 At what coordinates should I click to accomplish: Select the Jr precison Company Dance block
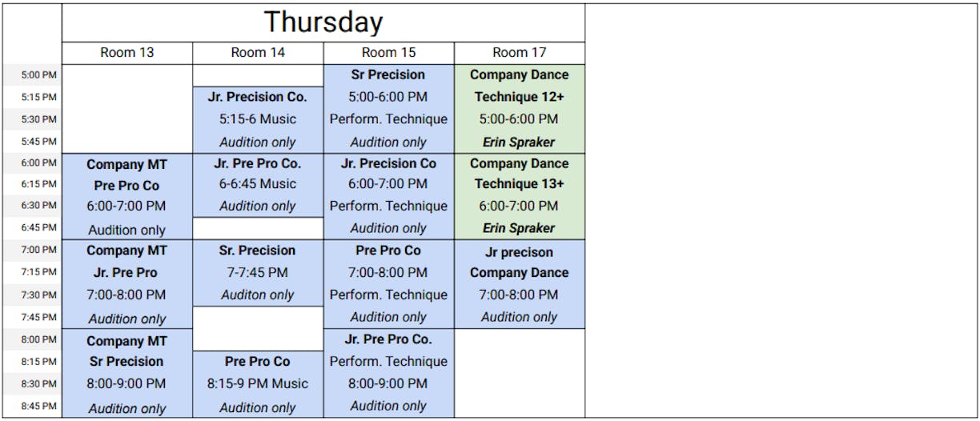pyautogui.click(x=519, y=284)
